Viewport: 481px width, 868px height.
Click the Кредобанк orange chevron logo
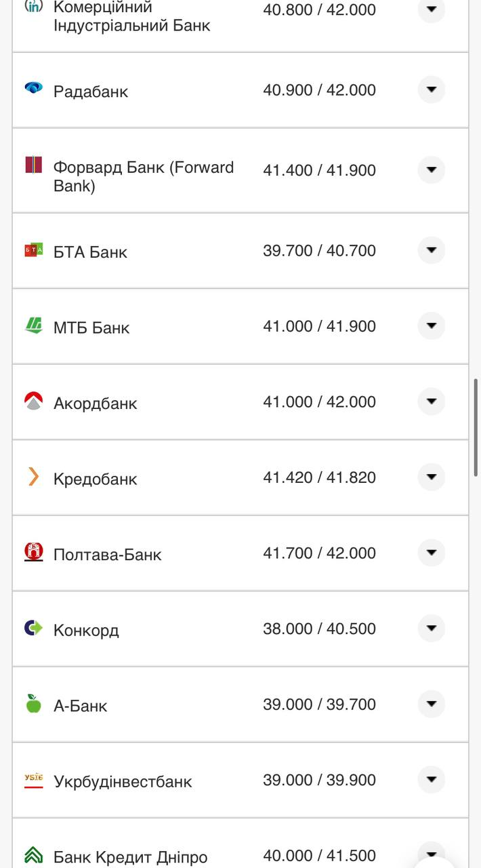click(35, 477)
